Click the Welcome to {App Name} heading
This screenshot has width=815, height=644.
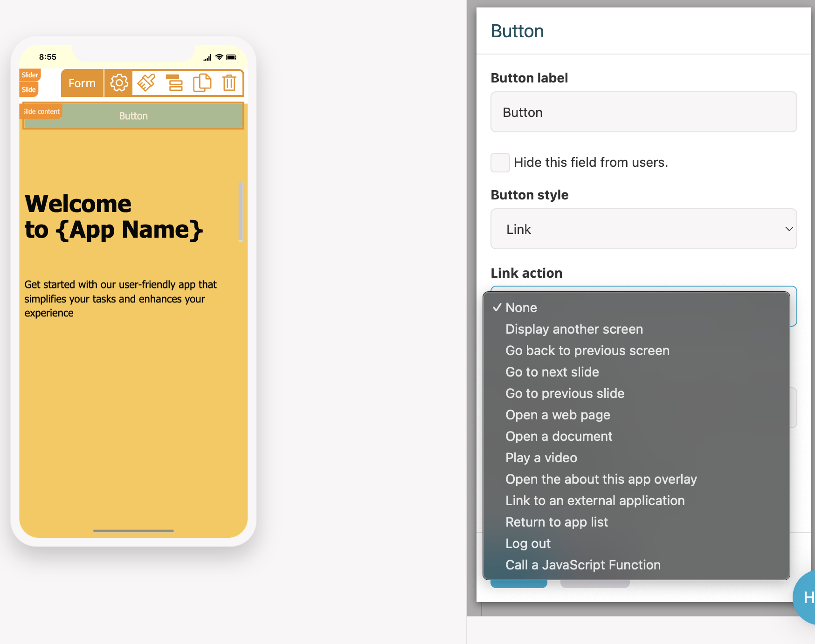tap(114, 217)
